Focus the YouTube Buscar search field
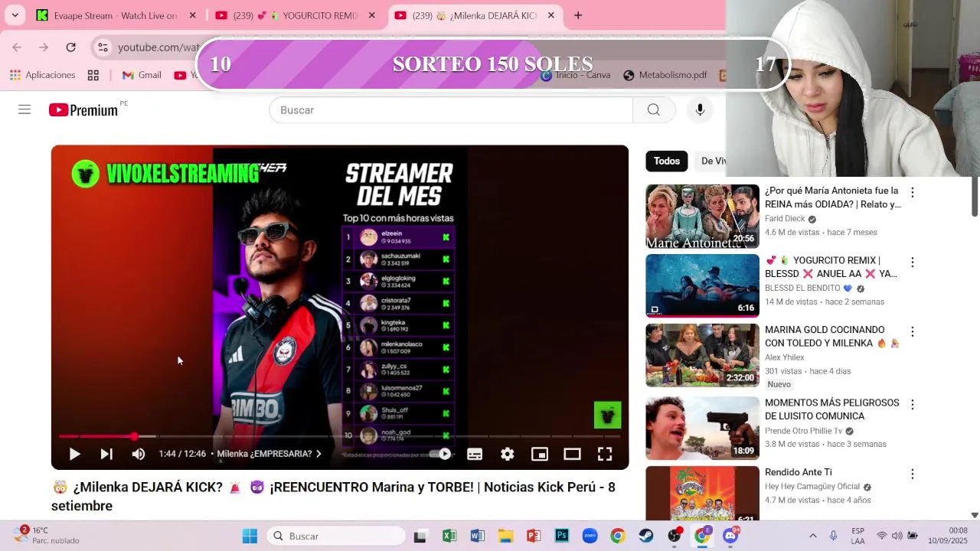 click(451, 110)
